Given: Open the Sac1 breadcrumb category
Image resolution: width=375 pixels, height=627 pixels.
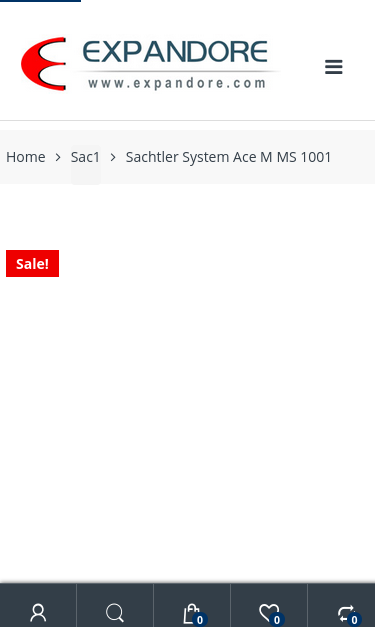Looking at the screenshot, I should [x=85, y=157].
